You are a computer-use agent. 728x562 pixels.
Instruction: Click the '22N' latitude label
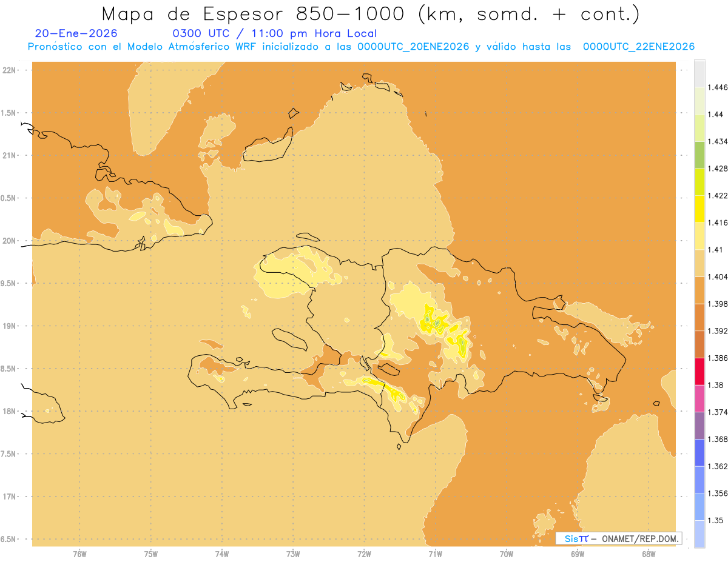(10, 70)
